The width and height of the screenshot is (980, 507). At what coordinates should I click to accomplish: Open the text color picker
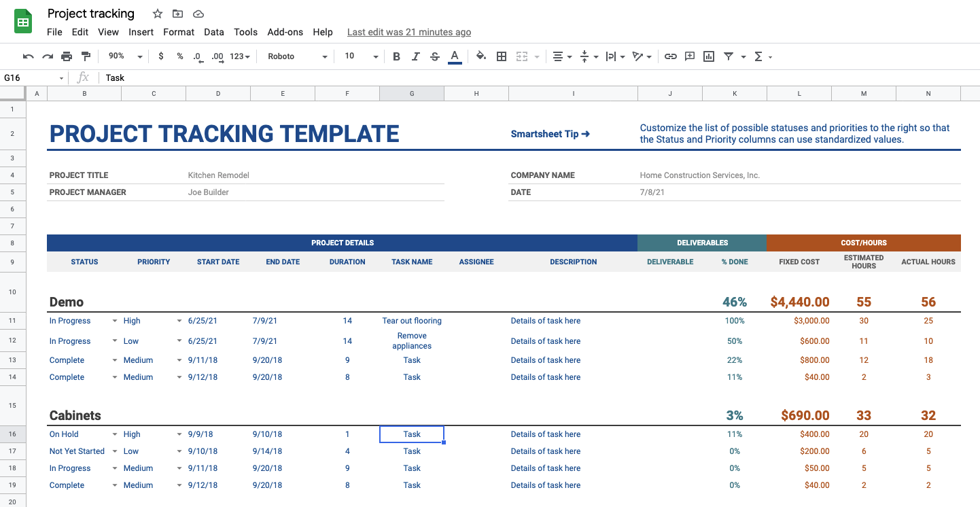point(455,56)
